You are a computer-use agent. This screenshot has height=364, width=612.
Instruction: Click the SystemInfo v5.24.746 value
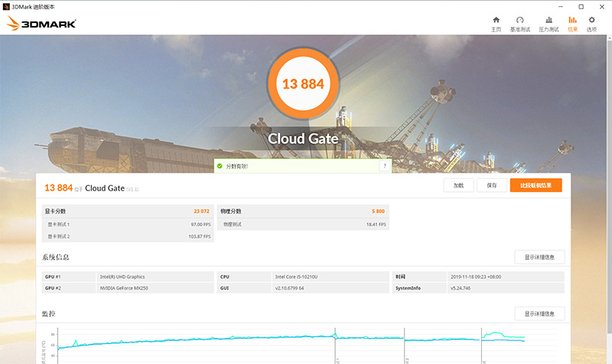point(461,288)
